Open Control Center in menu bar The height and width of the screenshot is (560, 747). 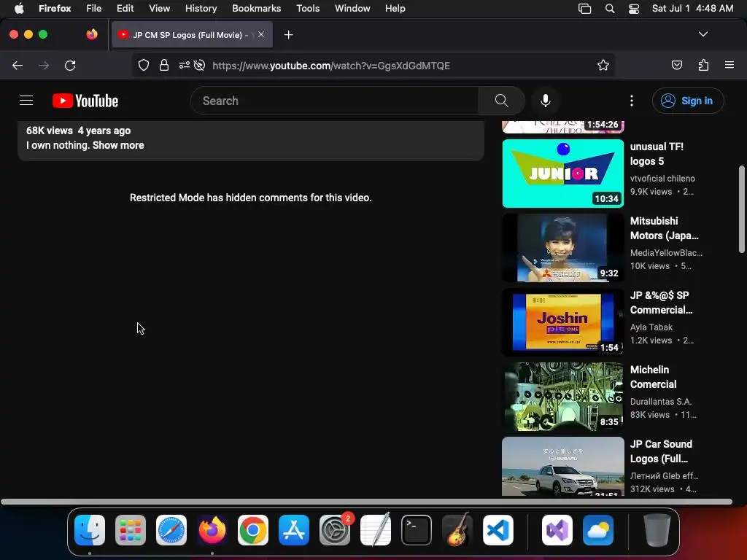tap(634, 9)
